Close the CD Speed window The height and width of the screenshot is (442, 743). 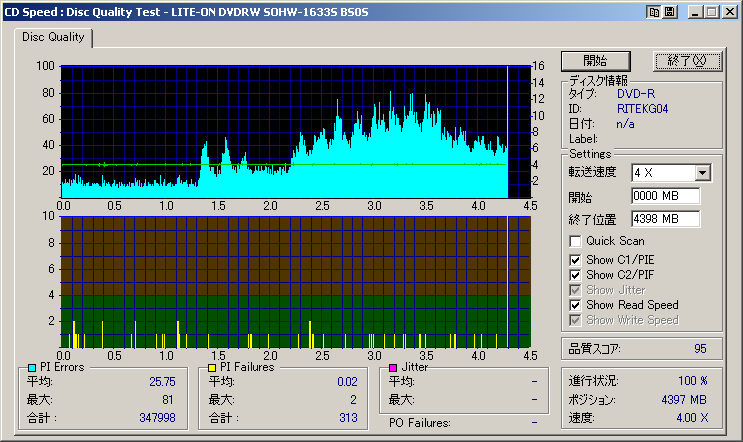[729, 12]
